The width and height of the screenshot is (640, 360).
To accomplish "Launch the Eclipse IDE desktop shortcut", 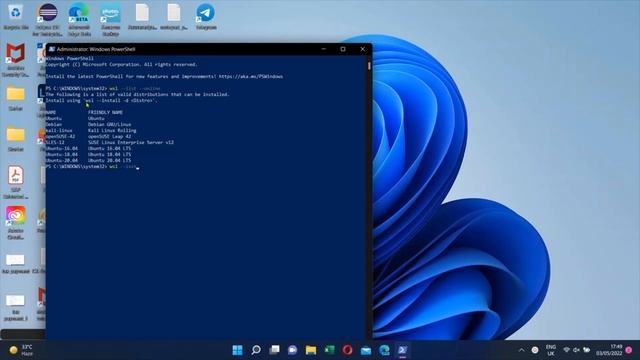I will 47,19.
